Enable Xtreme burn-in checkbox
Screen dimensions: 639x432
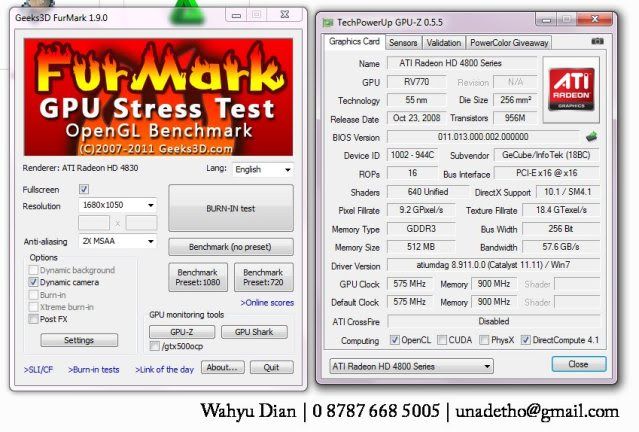pyautogui.click(x=33, y=307)
